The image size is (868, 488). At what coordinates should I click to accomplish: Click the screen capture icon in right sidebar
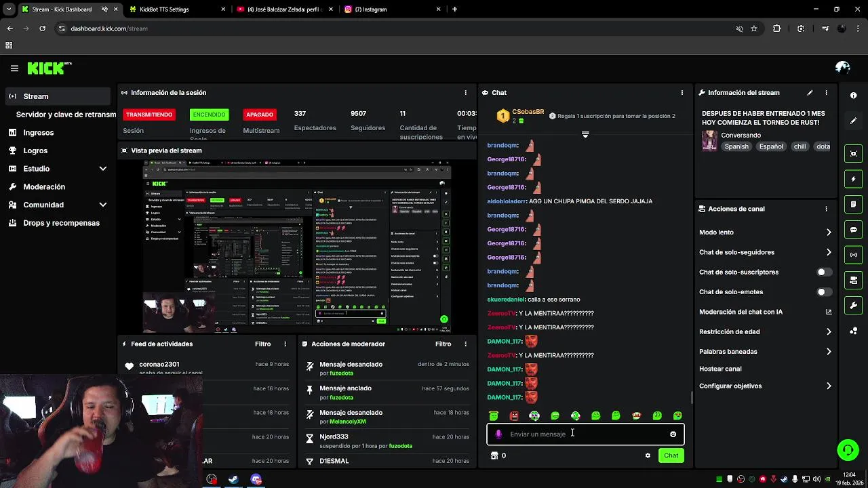point(853,154)
